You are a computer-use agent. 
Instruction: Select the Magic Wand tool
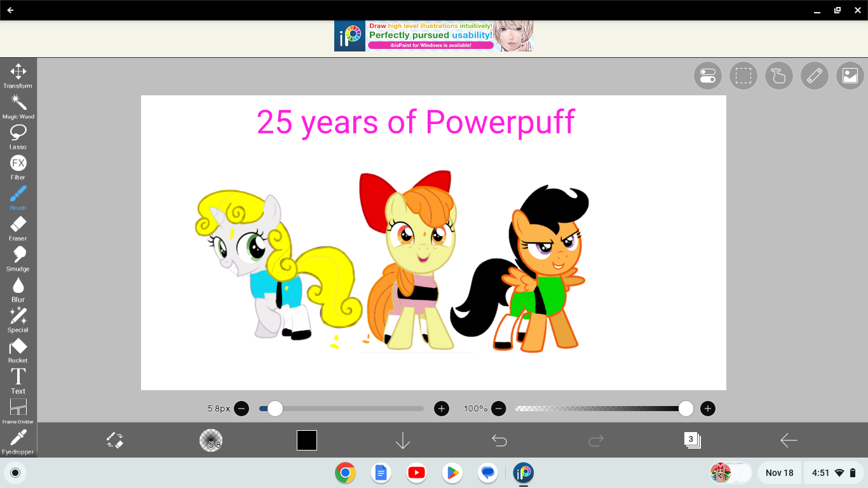18,107
